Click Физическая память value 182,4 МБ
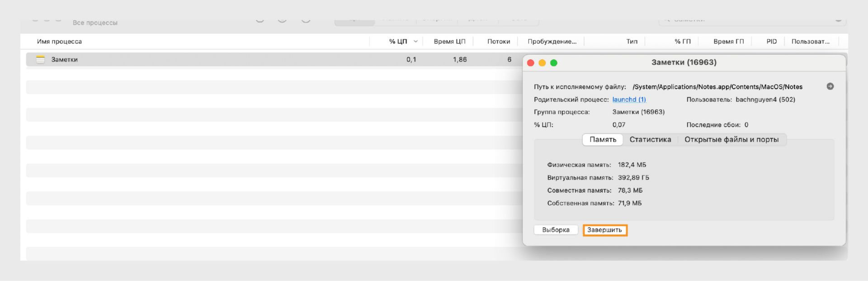 632,165
